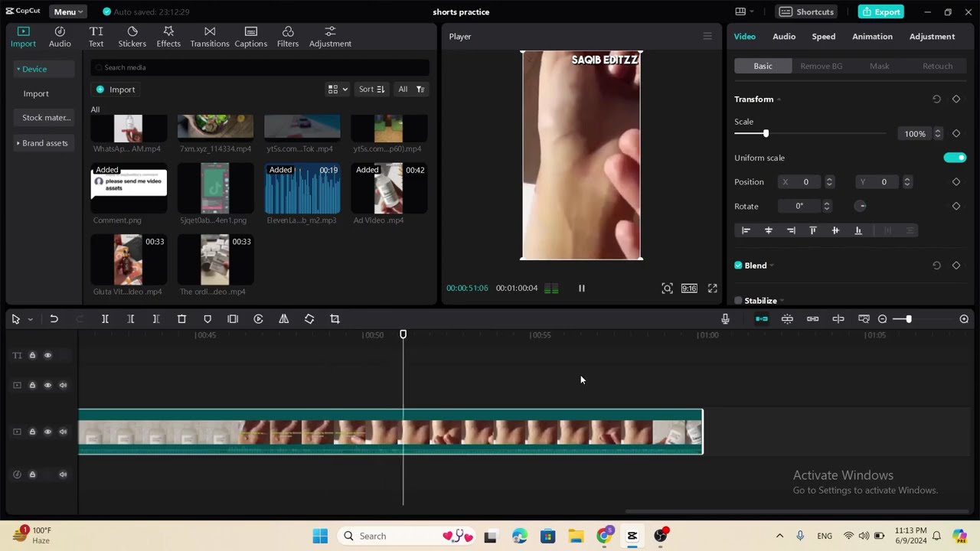Click the player fullscreen icon

[713, 289]
